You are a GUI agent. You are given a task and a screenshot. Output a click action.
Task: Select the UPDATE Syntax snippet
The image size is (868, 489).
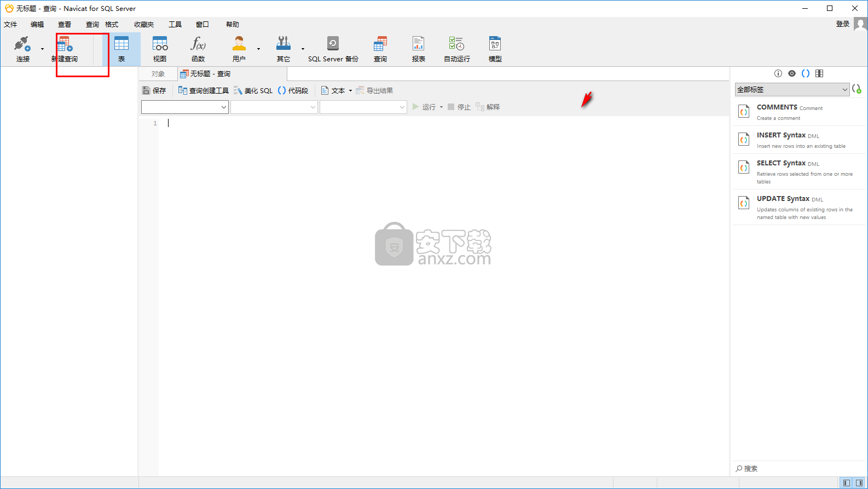(x=799, y=208)
